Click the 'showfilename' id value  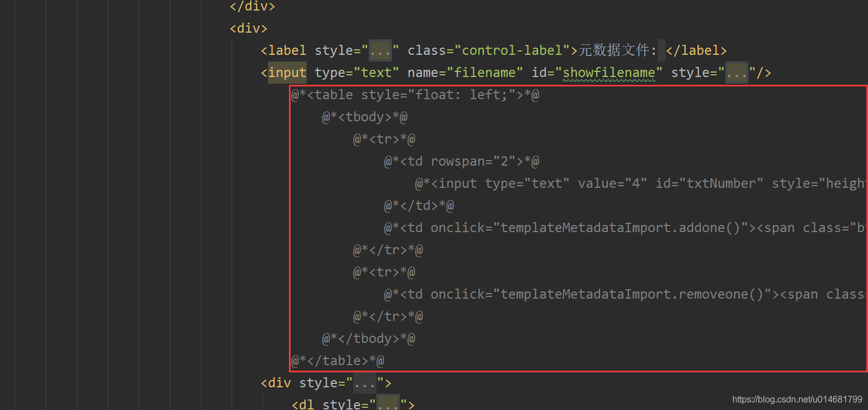click(x=609, y=73)
